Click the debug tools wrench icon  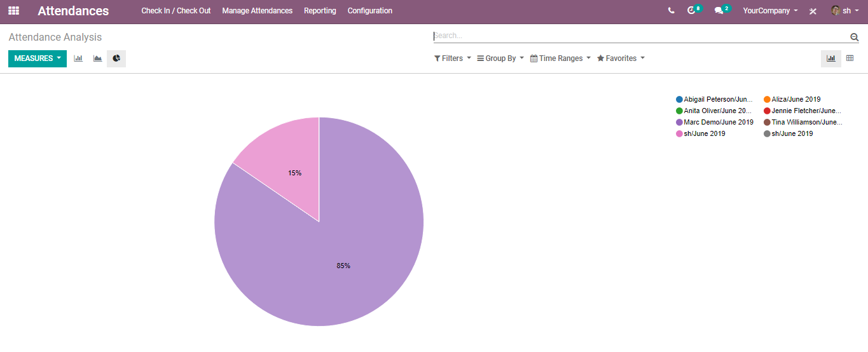point(813,11)
